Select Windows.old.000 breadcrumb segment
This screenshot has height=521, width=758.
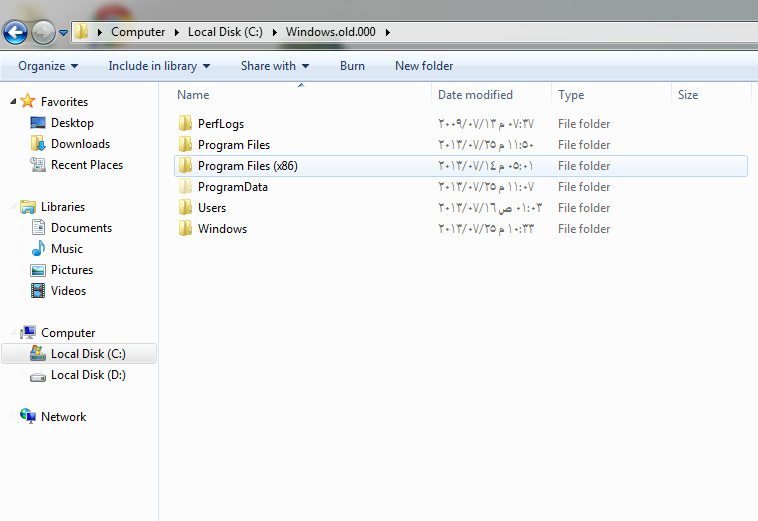point(330,32)
